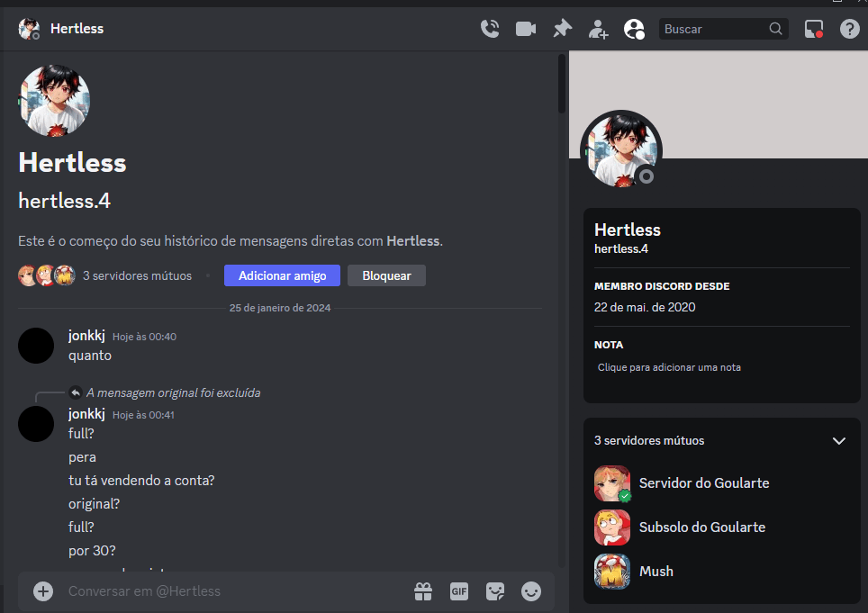Viewport: 868px width, 613px height.
Task: Click the Buscar search field
Action: click(723, 29)
